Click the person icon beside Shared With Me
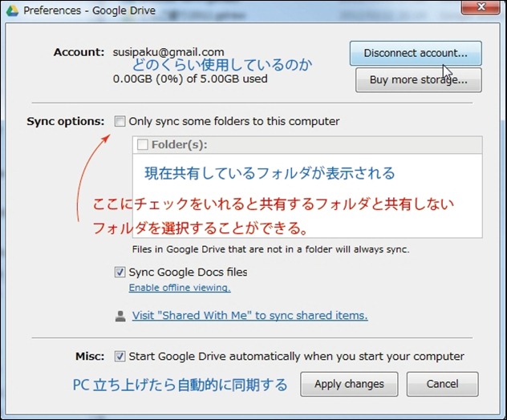The height and width of the screenshot is (420, 507). pyautogui.click(x=120, y=316)
